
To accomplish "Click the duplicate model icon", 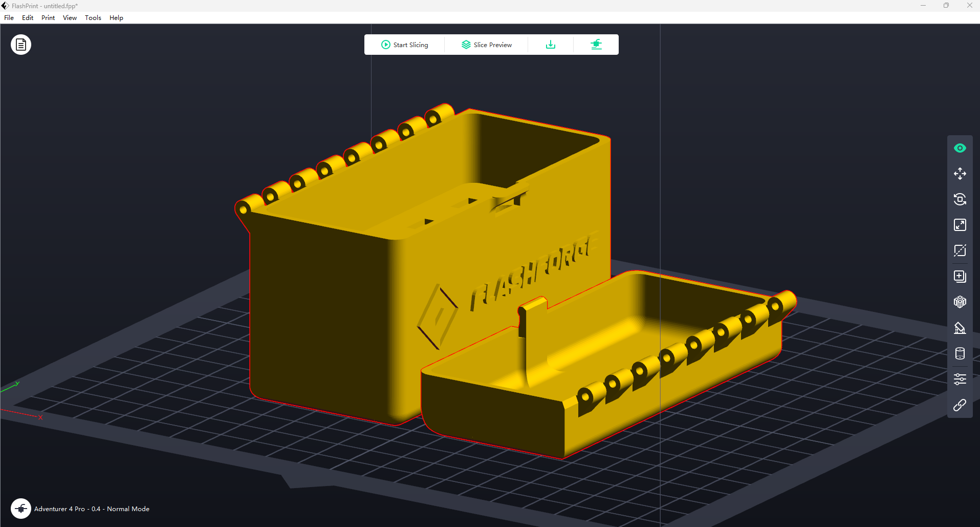I will tap(960, 277).
